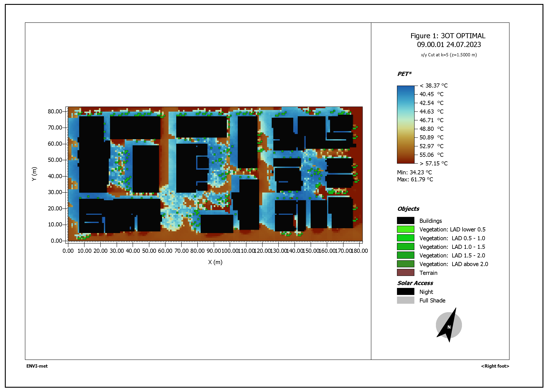
Task: Click the <Right foot> footer text
Action: coord(495,366)
